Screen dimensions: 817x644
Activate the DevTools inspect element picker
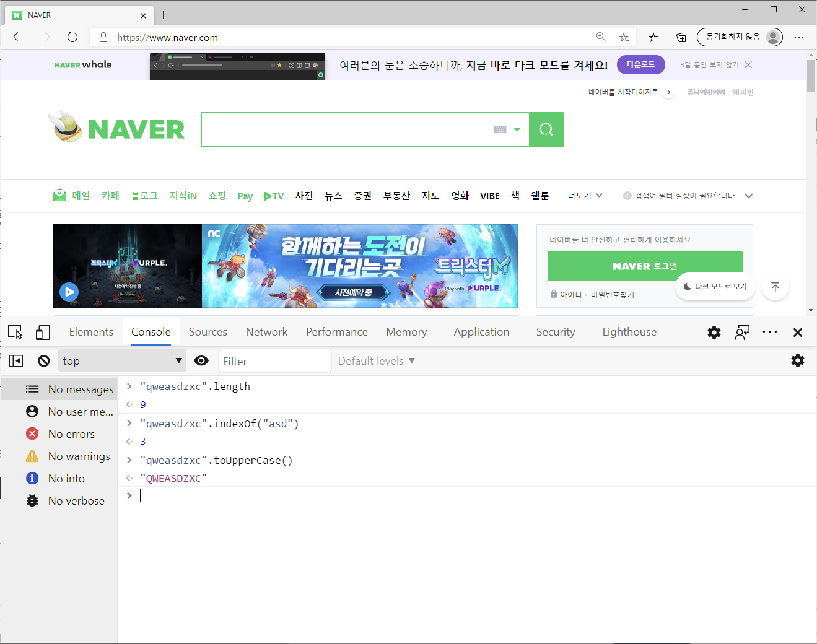pos(15,333)
